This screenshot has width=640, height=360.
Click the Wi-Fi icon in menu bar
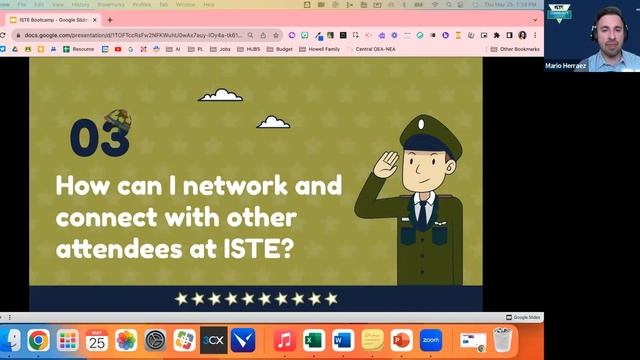coord(435,4)
